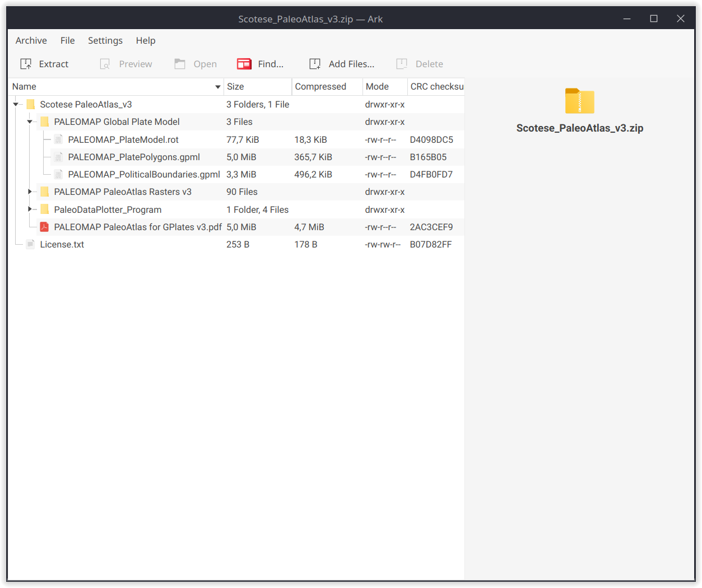Image resolution: width=702 pixels, height=588 pixels.
Task: Click the large zip archive icon
Action: (x=580, y=101)
